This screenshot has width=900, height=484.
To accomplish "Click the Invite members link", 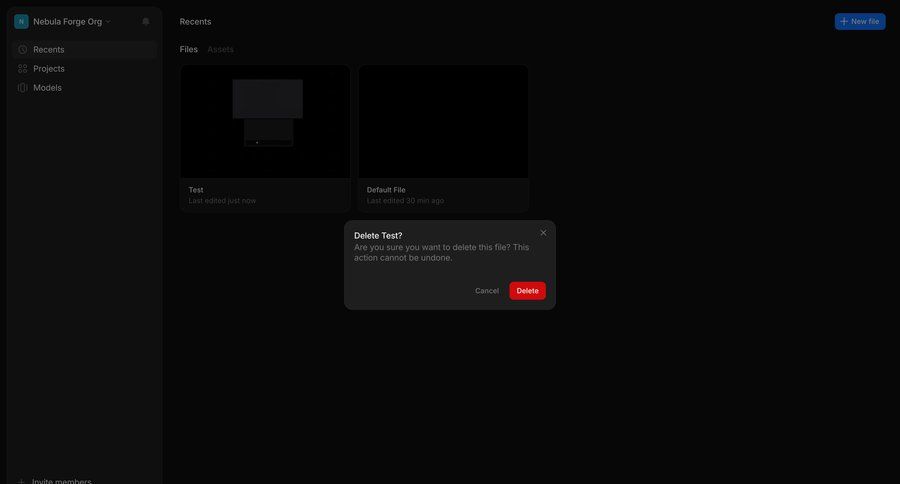I will click(x=61, y=481).
